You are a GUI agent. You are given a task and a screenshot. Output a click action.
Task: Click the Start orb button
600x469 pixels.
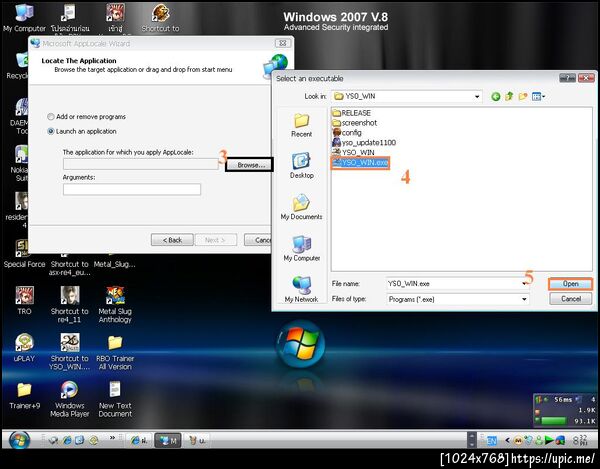point(19,440)
